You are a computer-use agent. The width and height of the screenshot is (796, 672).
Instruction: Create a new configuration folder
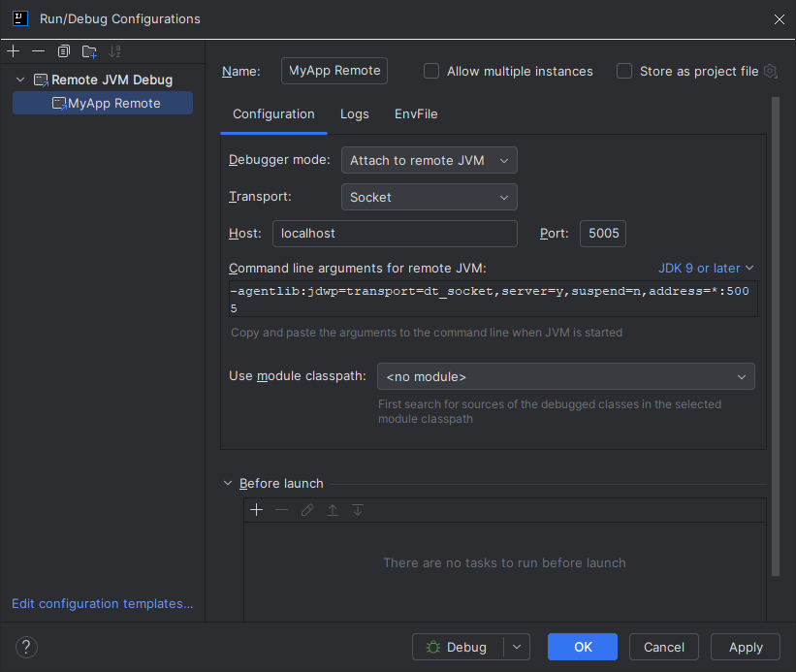[88, 50]
